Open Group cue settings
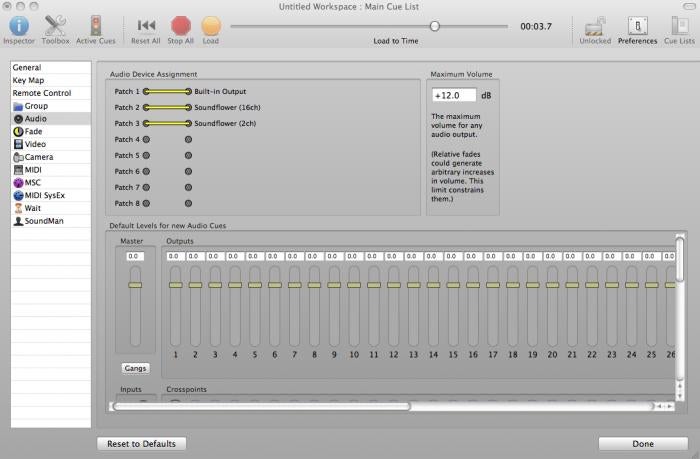 point(51,106)
